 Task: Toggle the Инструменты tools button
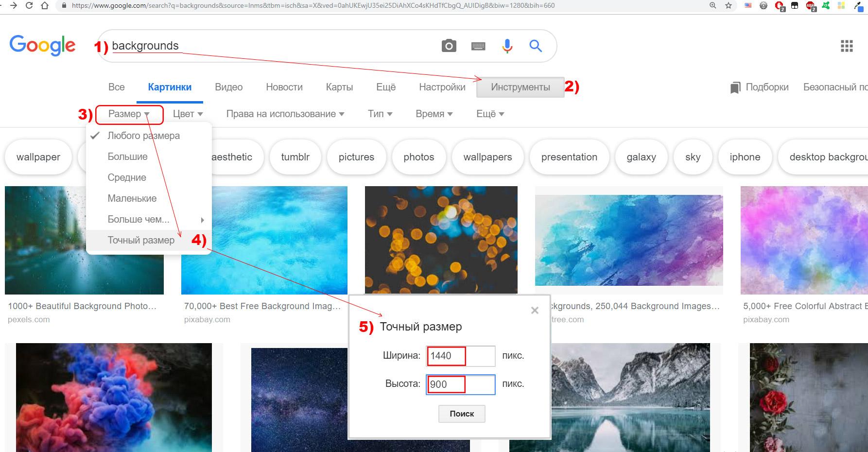(x=520, y=87)
